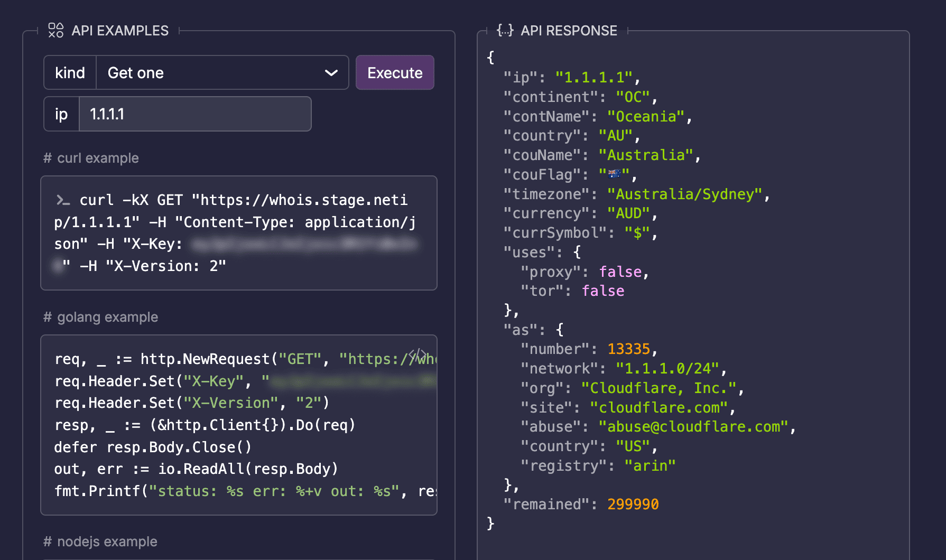The image size is (946, 560).
Task: Click the Australian flag emoji in response
Action: pos(614,174)
